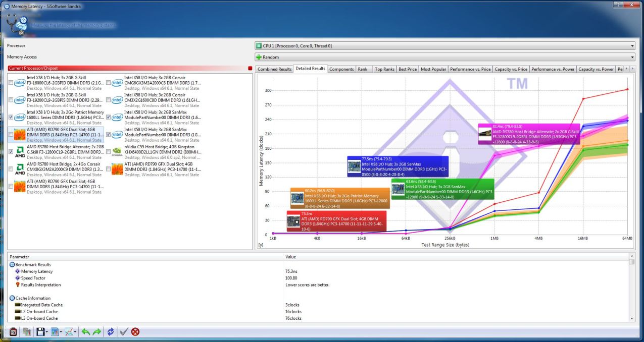Screen dimensions: 644x342
Task: Click nVidia logo of C55 Host Bridge entry
Action: 117,152
